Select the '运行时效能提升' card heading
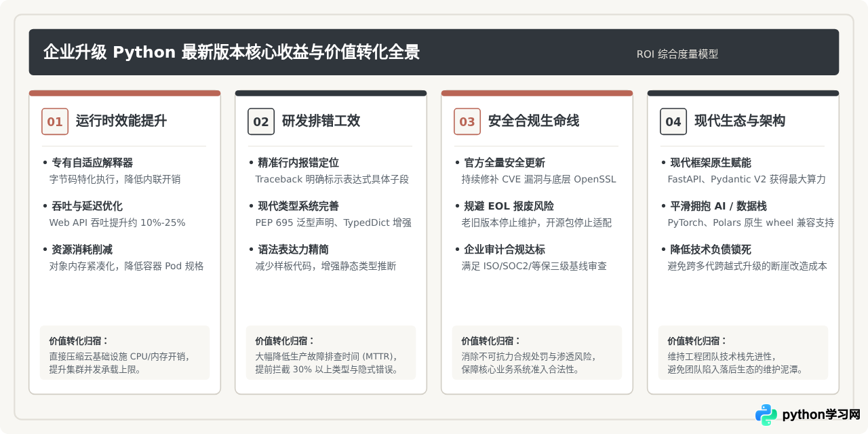Image resolution: width=868 pixels, height=434 pixels. (121, 121)
